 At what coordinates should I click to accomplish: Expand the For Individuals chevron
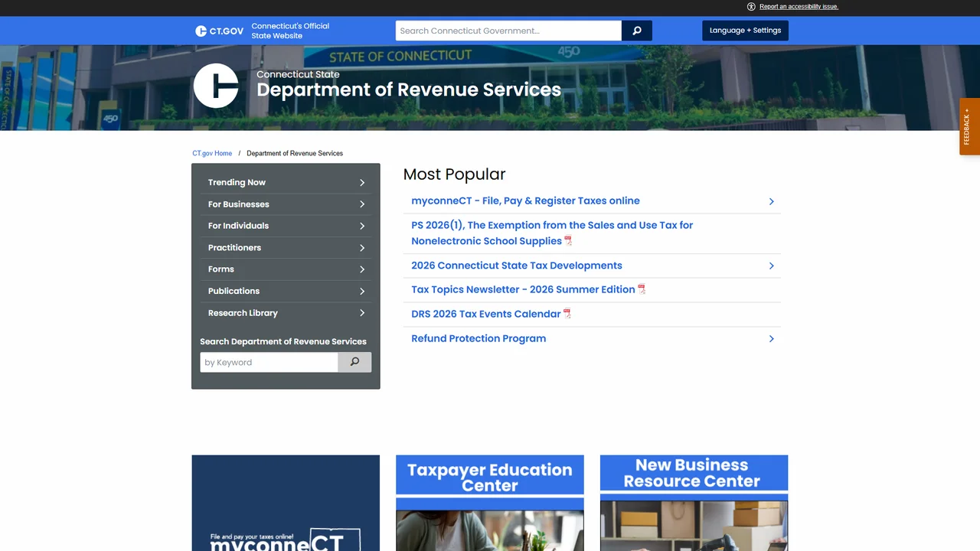(362, 226)
